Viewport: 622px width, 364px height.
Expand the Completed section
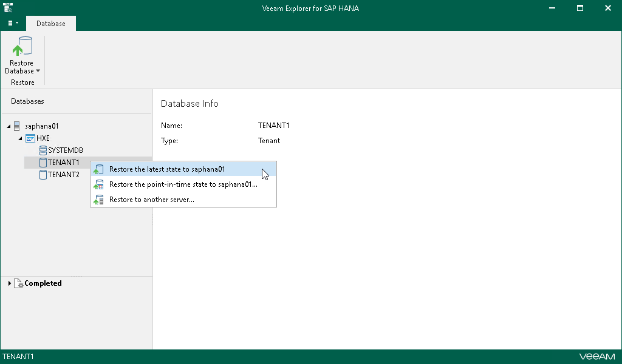(9, 283)
